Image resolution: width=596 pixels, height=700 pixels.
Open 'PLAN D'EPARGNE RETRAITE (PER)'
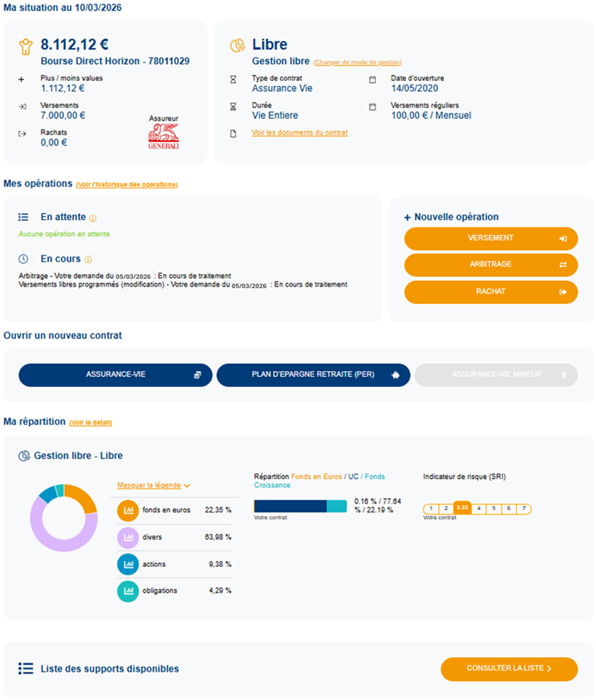click(x=313, y=375)
